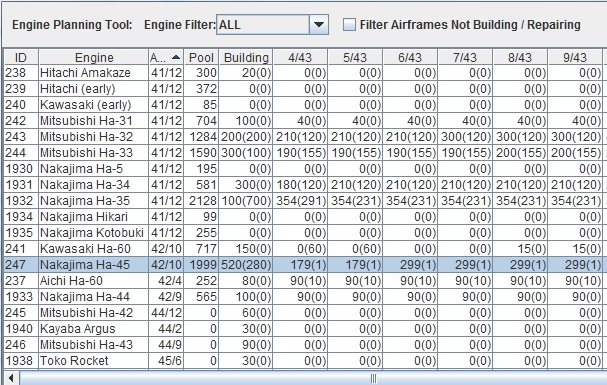Select the Nakajima Ha-35 engine row
This screenshot has width=607, height=385.
(x=304, y=200)
